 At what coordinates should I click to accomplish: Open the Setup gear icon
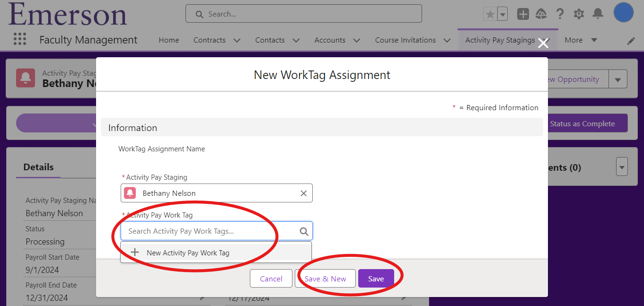pos(579,14)
